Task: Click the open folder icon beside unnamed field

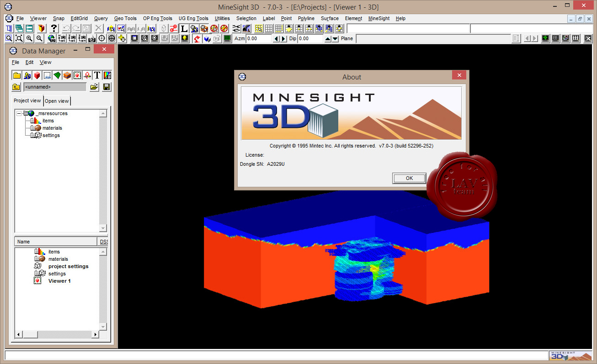Action: [94, 87]
